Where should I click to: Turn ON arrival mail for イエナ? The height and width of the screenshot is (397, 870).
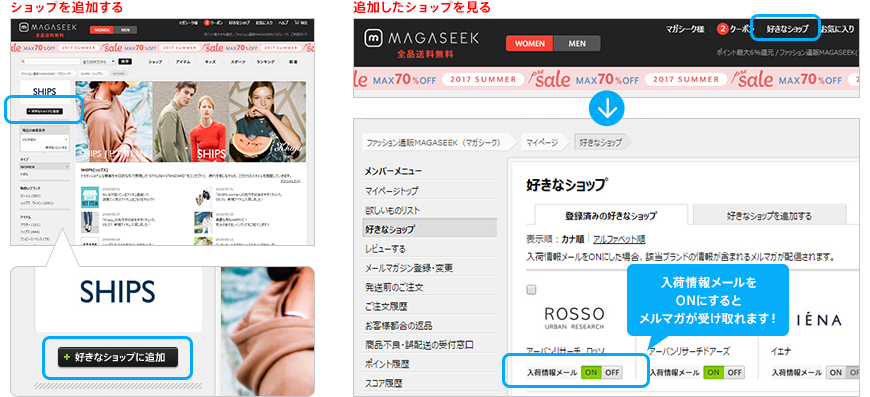(836, 373)
